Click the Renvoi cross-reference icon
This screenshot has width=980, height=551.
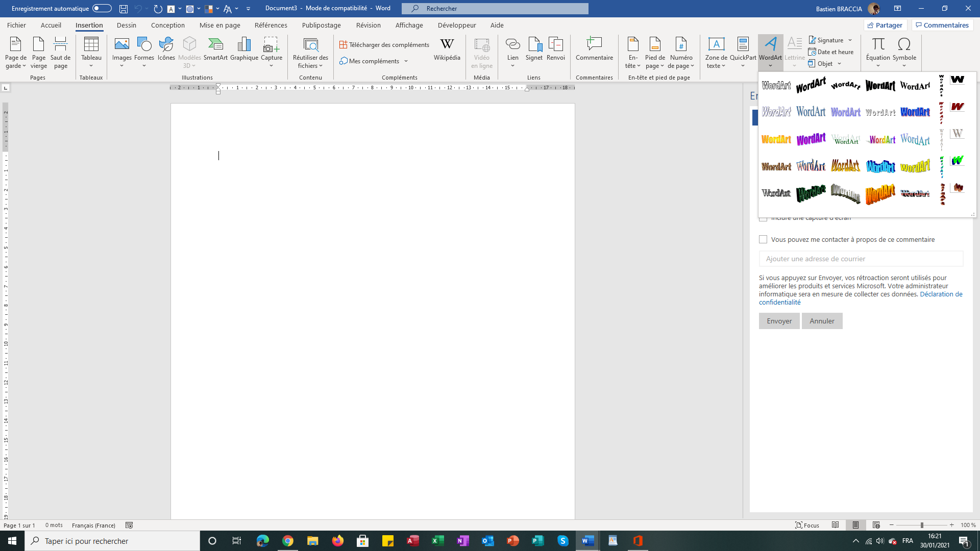coord(555,49)
